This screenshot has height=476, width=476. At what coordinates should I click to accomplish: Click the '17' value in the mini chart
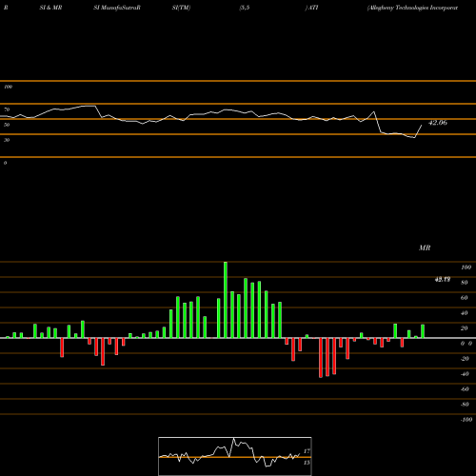pos(307,451)
